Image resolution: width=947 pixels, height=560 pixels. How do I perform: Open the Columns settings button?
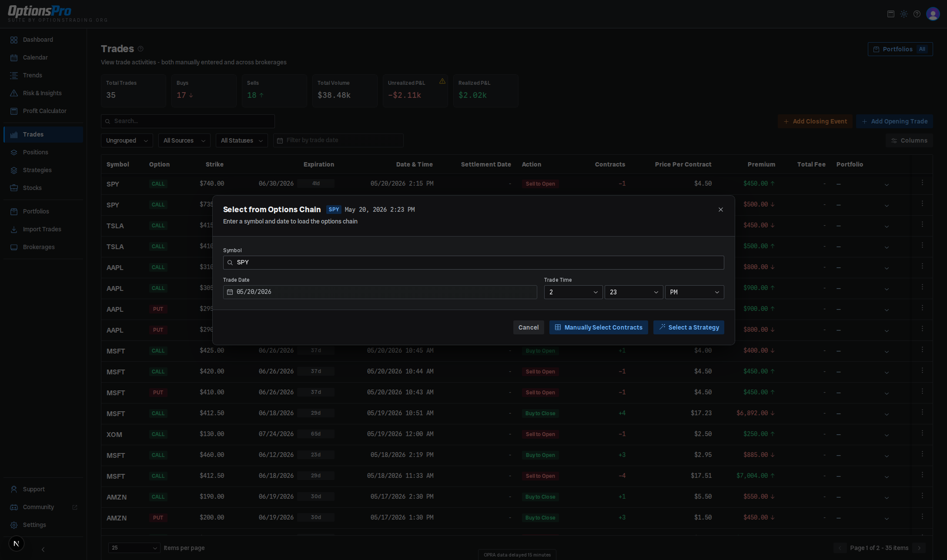point(909,140)
